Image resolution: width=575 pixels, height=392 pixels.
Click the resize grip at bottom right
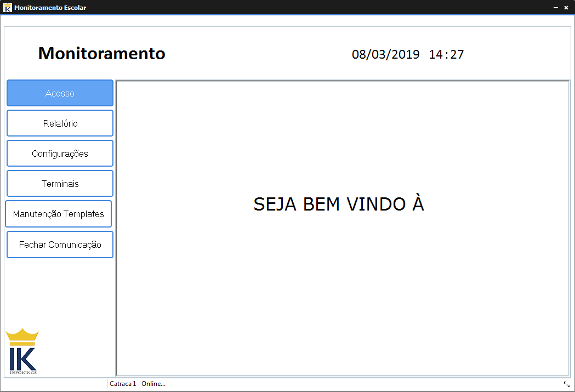[566, 384]
